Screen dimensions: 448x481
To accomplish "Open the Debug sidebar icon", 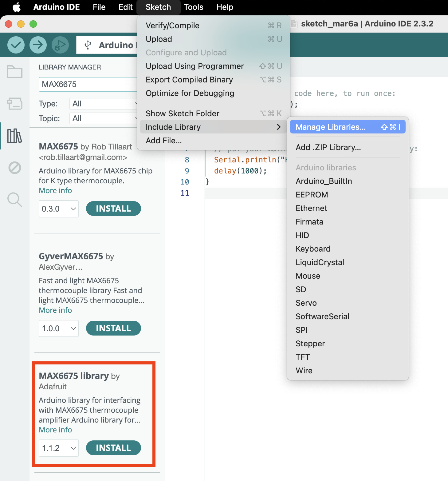I will [x=15, y=168].
